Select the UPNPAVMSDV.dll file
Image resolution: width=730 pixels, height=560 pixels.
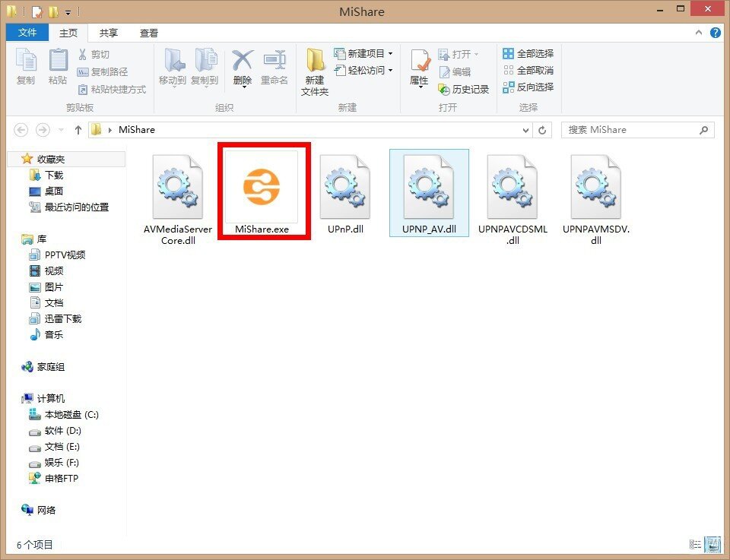pyautogui.click(x=596, y=200)
